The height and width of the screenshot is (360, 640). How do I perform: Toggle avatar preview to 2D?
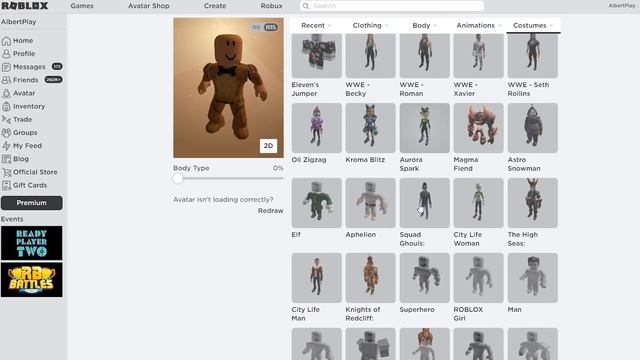(268, 146)
